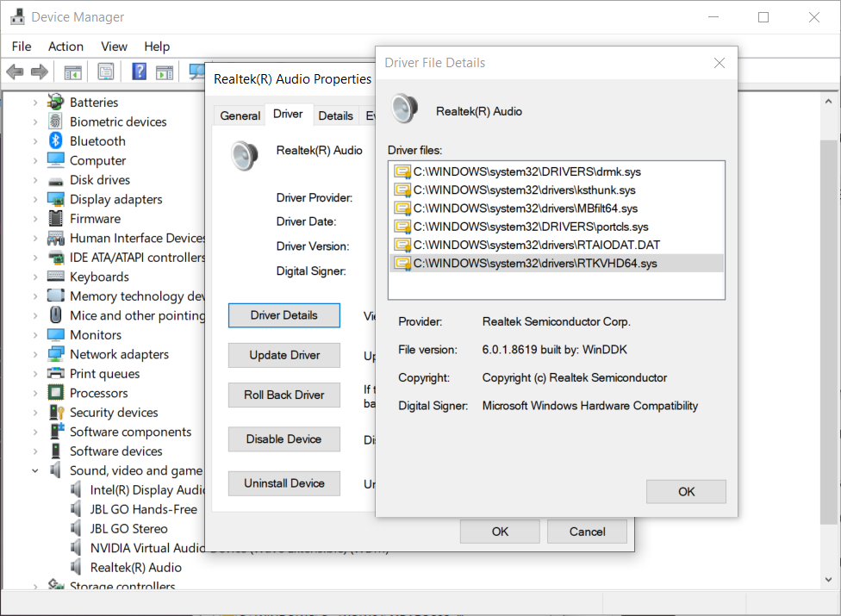Expand the Display adapters category
The image size is (841, 616).
(35, 199)
